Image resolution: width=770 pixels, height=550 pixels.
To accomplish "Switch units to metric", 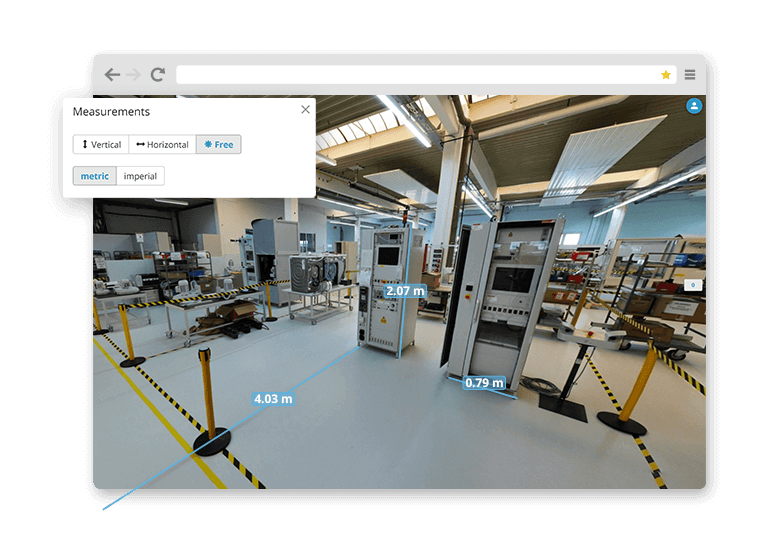I will click(94, 176).
